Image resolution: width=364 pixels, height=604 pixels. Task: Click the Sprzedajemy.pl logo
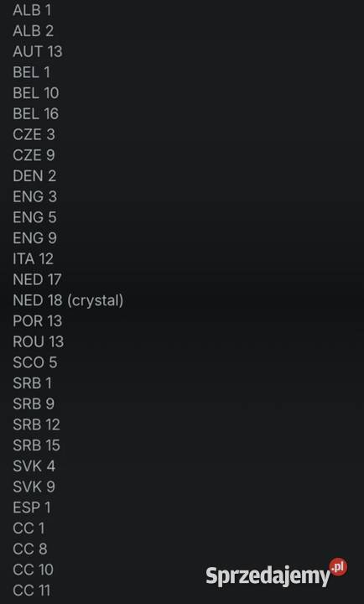277,573
